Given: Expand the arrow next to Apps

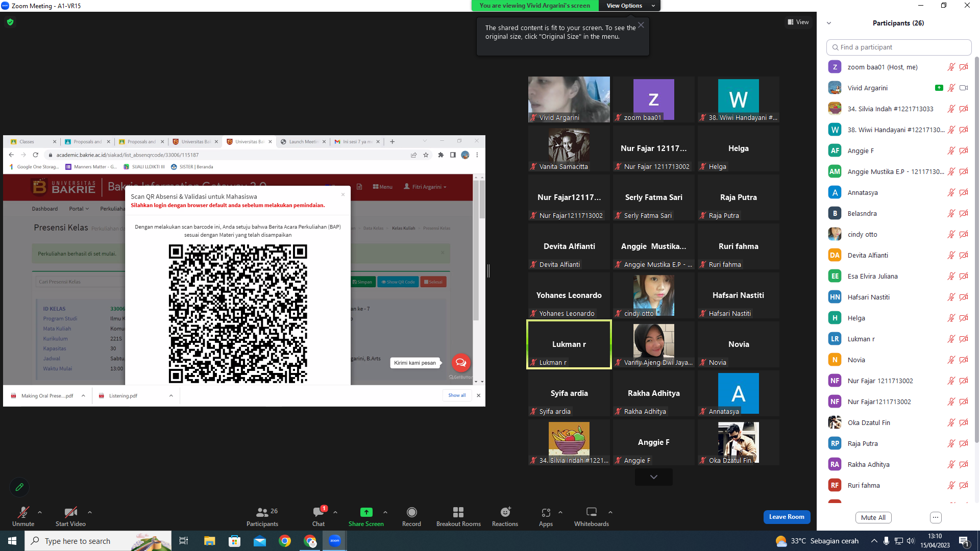Looking at the screenshot, I should (x=560, y=512).
